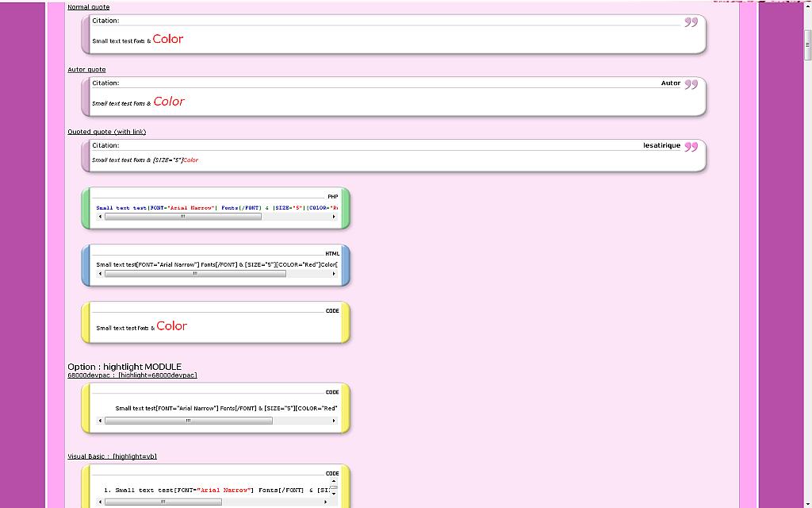
Task: Click the 'Normal quote' underlined heading
Action: [88, 7]
